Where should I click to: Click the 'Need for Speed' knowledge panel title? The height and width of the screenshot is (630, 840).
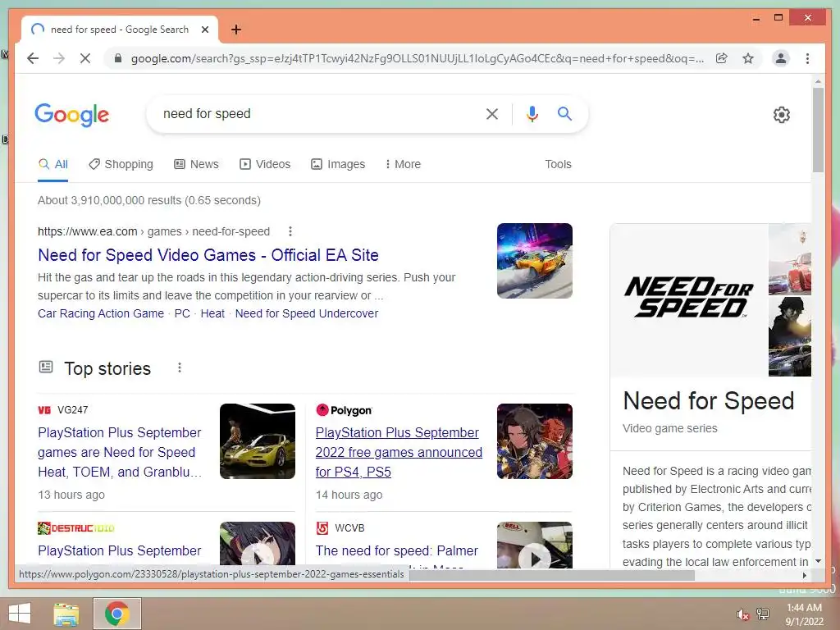click(708, 400)
